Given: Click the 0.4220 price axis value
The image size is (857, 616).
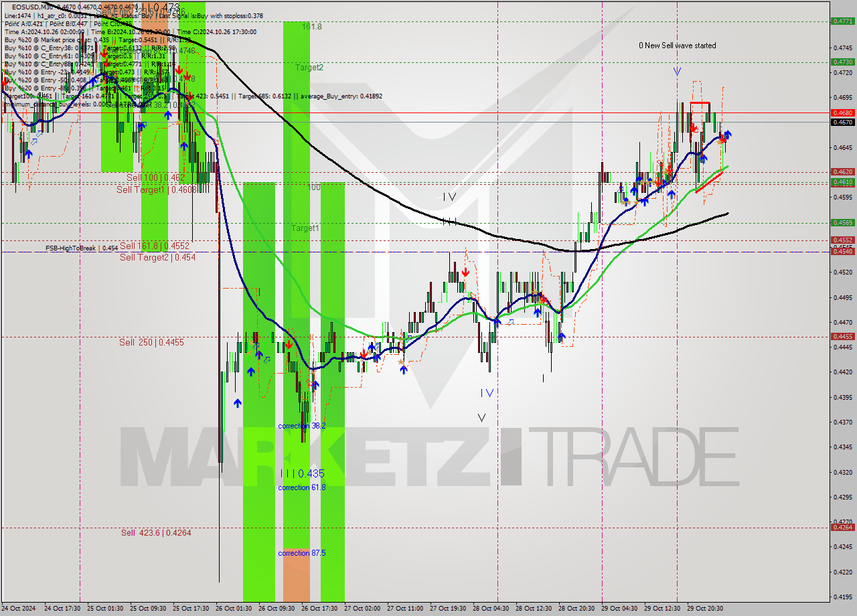Looking at the screenshot, I should coord(843,572).
